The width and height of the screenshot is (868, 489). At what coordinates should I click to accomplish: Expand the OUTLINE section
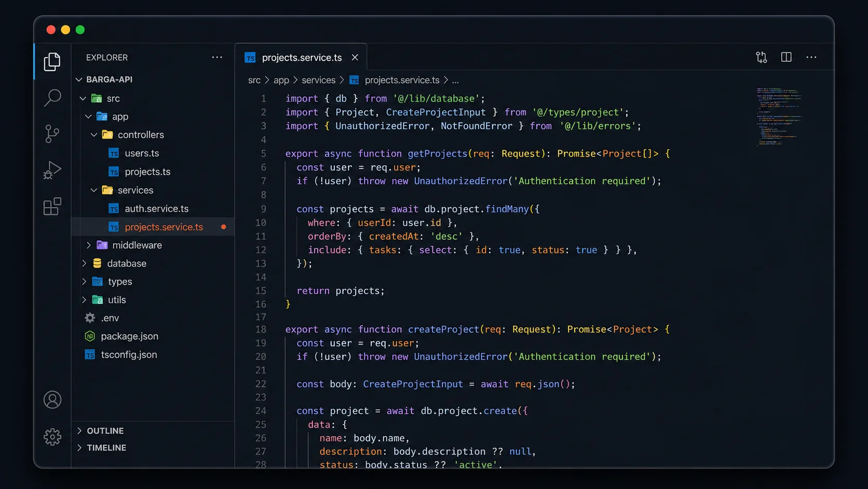(79, 431)
